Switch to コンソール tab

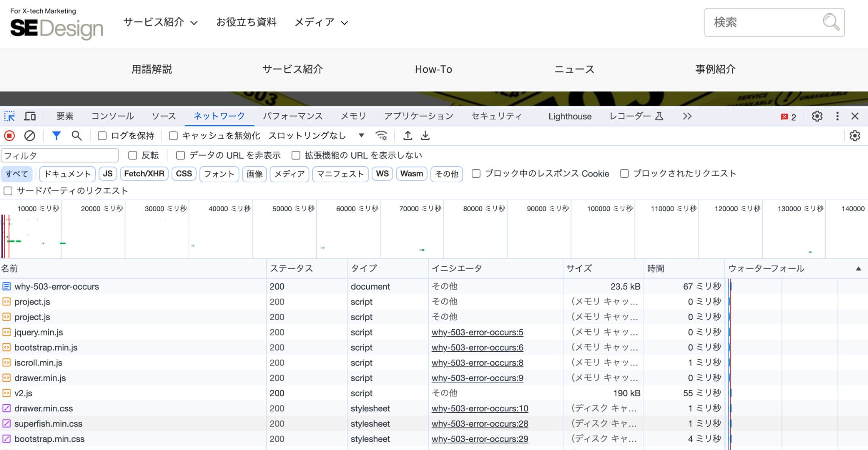113,116
